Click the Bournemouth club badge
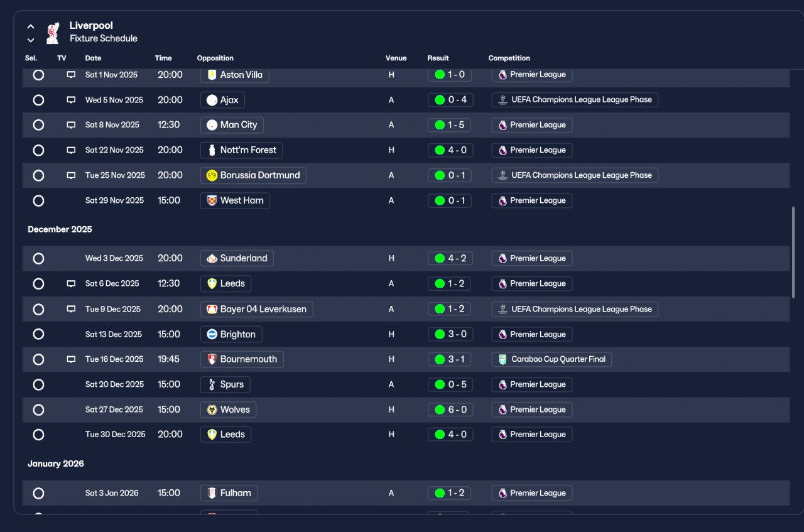The width and height of the screenshot is (804, 532). click(x=212, y=359)
